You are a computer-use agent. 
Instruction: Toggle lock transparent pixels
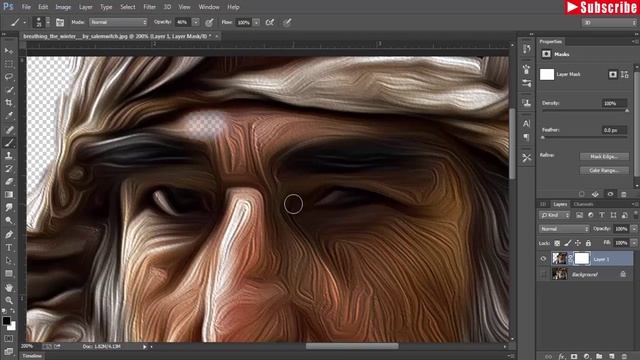[x=557, y=243]
